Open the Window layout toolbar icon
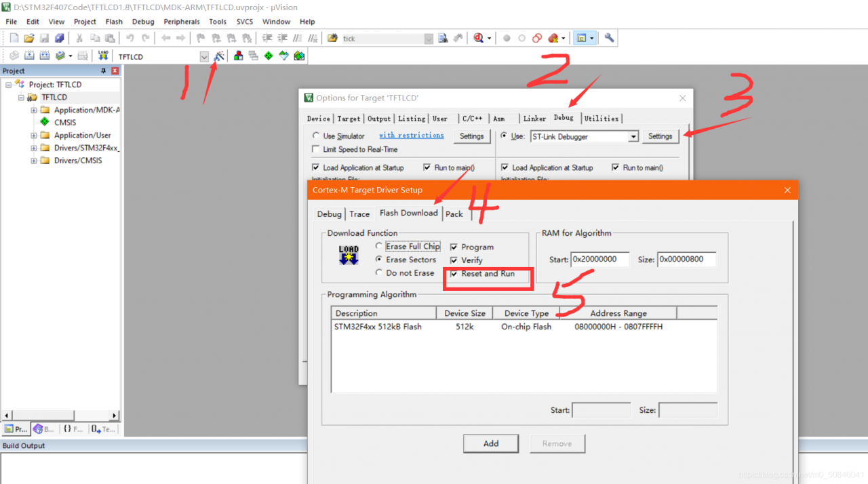The width and height of the screenshot is (868, 484). (581, 38)
